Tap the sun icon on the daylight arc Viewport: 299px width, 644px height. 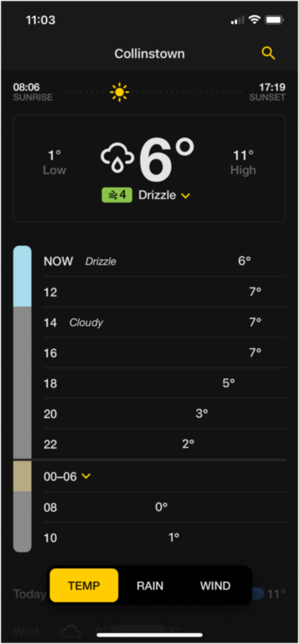119,92
